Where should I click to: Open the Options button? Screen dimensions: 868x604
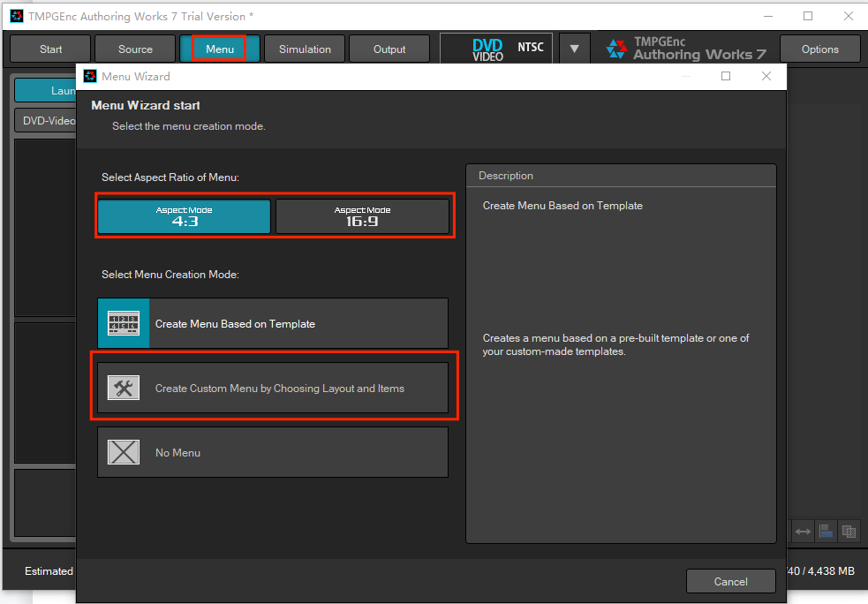pos(819,49)
